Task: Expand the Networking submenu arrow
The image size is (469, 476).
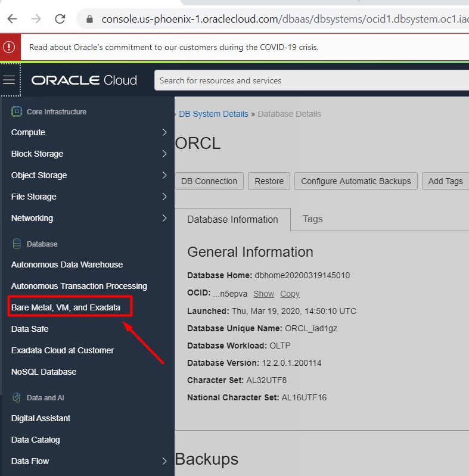Action: click(x=164, y=218)
